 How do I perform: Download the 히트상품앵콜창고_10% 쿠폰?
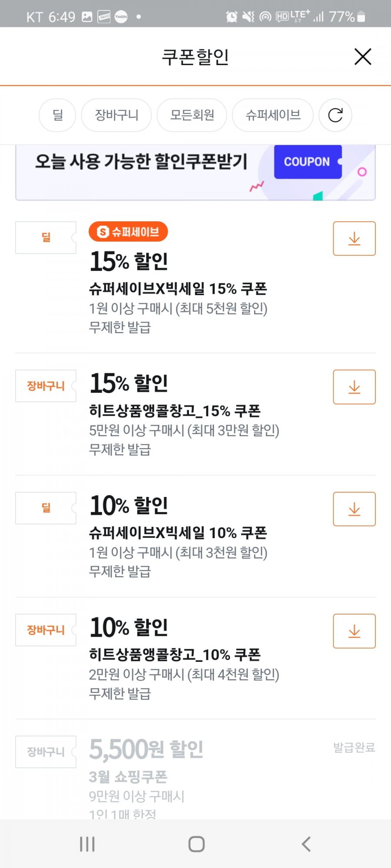coord(354,631)
